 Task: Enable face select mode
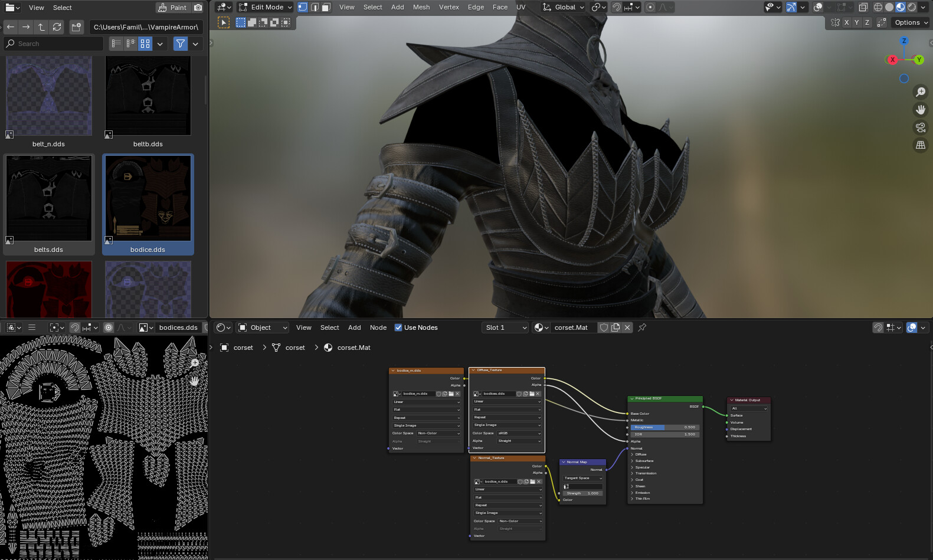click(326, 7)
